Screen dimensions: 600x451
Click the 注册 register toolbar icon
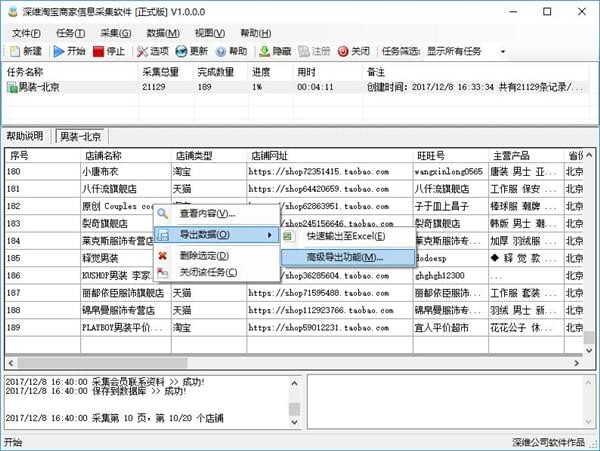(304, 51)
